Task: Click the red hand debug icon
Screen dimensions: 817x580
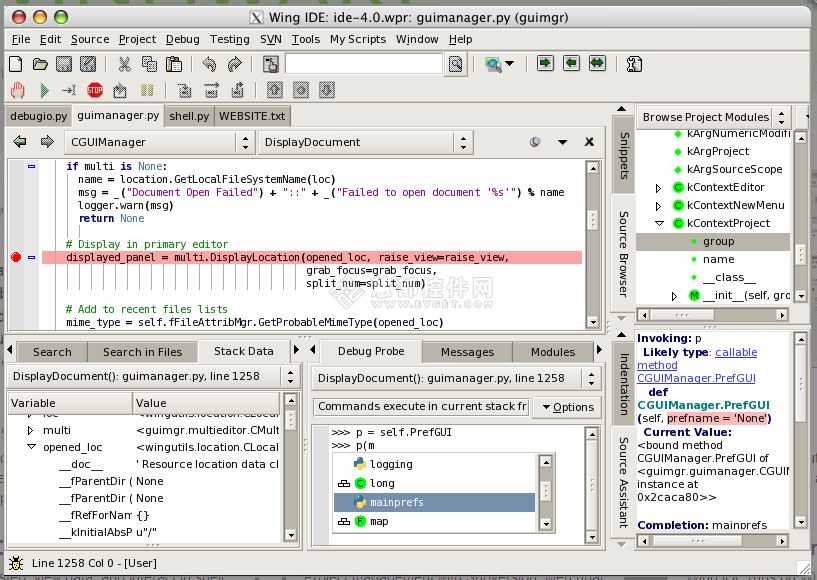Action: click(x=18, y=90)
